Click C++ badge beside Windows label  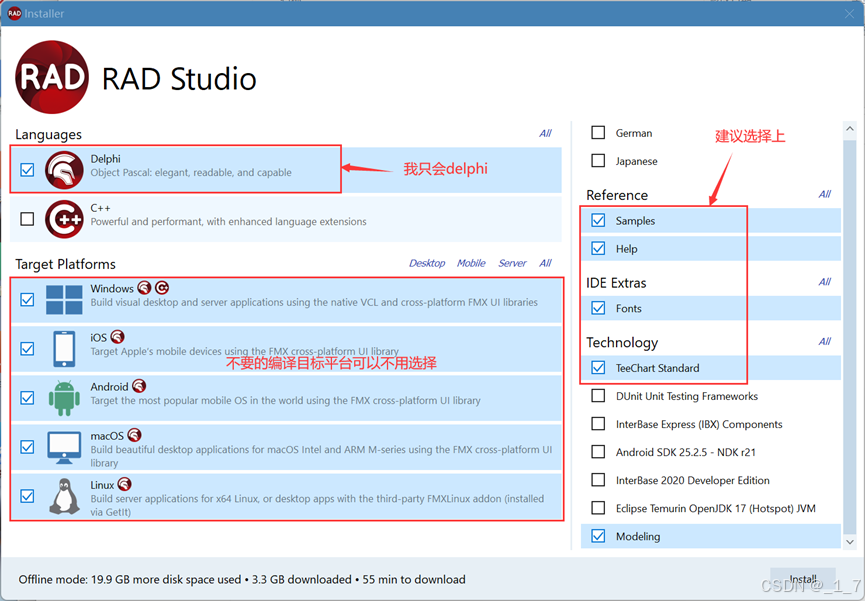pos(162,288)
